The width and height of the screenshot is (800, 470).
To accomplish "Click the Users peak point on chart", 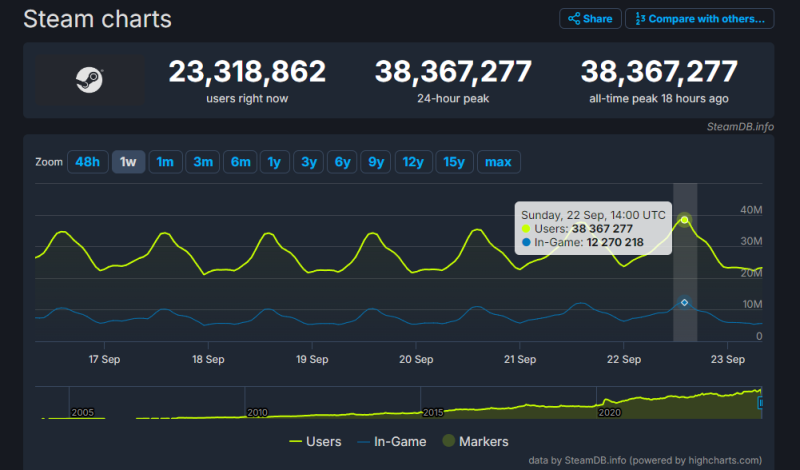I will point(685,219).
